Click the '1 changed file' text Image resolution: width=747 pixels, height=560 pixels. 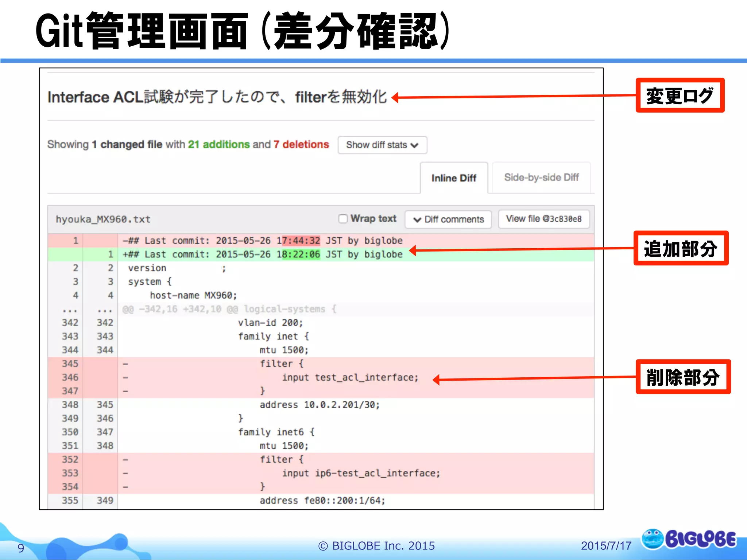point(127,144)
